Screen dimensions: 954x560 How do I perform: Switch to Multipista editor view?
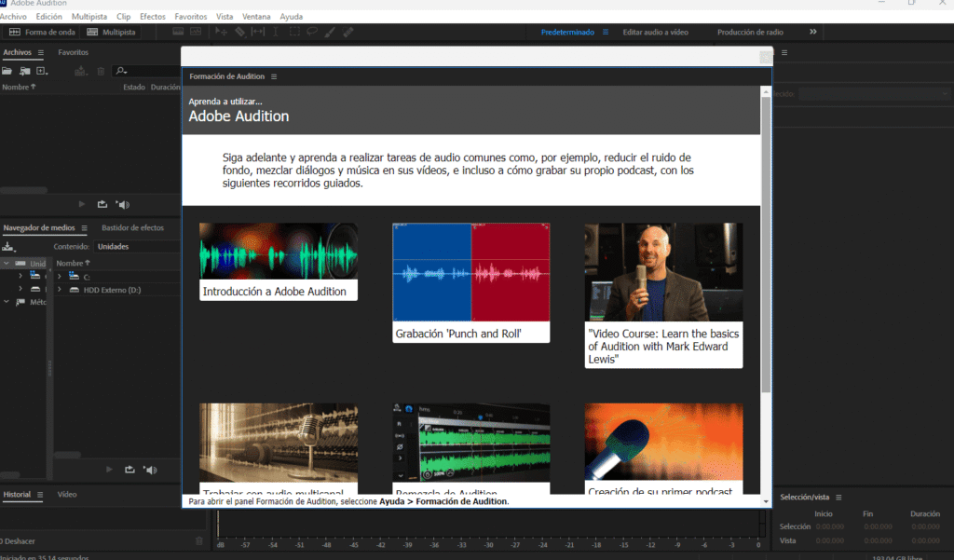pyautogui.click(x=112, y=33)
